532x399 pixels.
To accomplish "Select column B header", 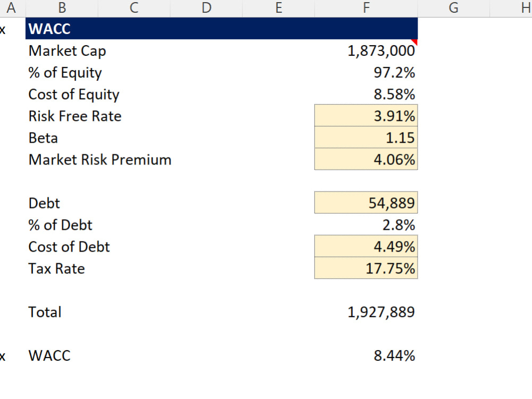I will point(62,8).
